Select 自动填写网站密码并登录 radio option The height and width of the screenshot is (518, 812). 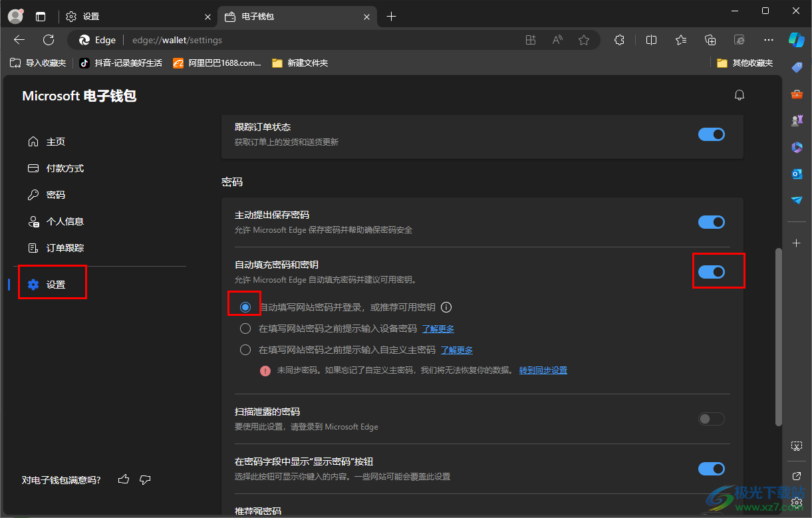coord(245,307)
